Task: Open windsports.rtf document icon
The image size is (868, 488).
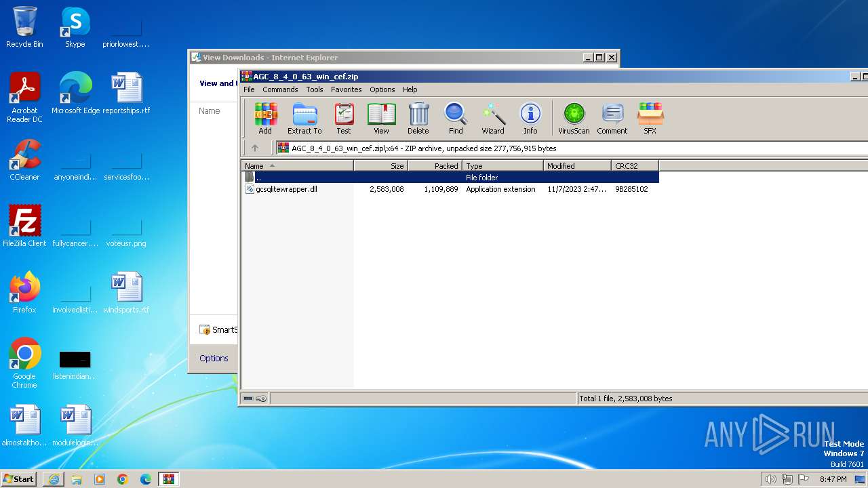Action: tap(126, 293)
